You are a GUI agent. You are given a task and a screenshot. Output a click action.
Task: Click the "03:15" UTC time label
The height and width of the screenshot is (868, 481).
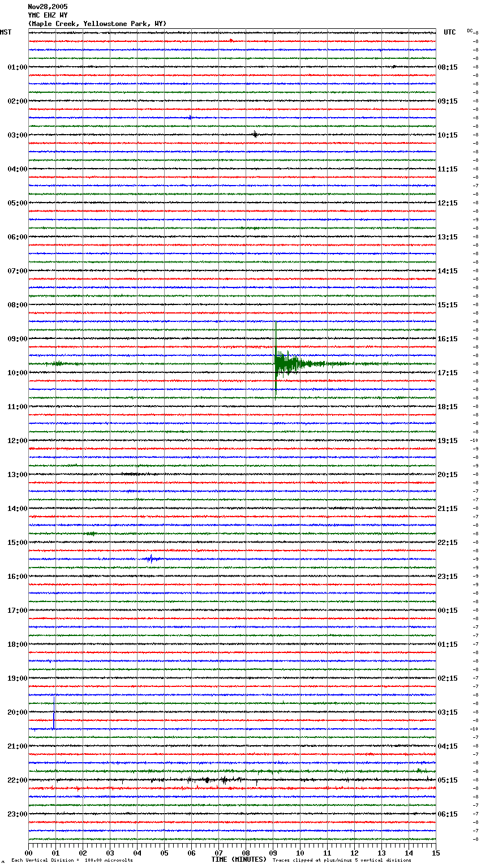(x=448, y=712)
